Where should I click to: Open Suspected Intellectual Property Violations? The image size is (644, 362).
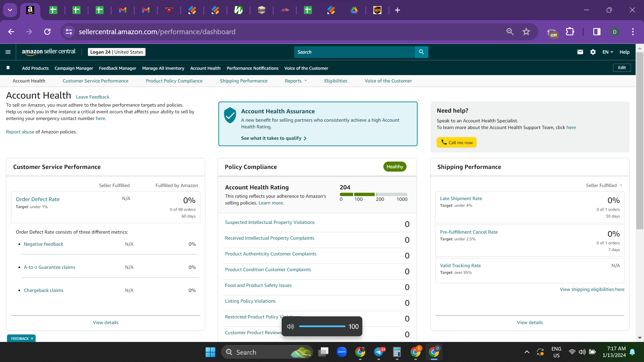(x=270, y=222)
